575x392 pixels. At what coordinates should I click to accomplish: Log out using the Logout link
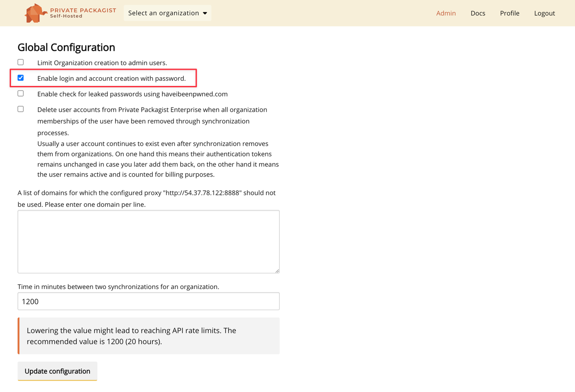[544, 13]
